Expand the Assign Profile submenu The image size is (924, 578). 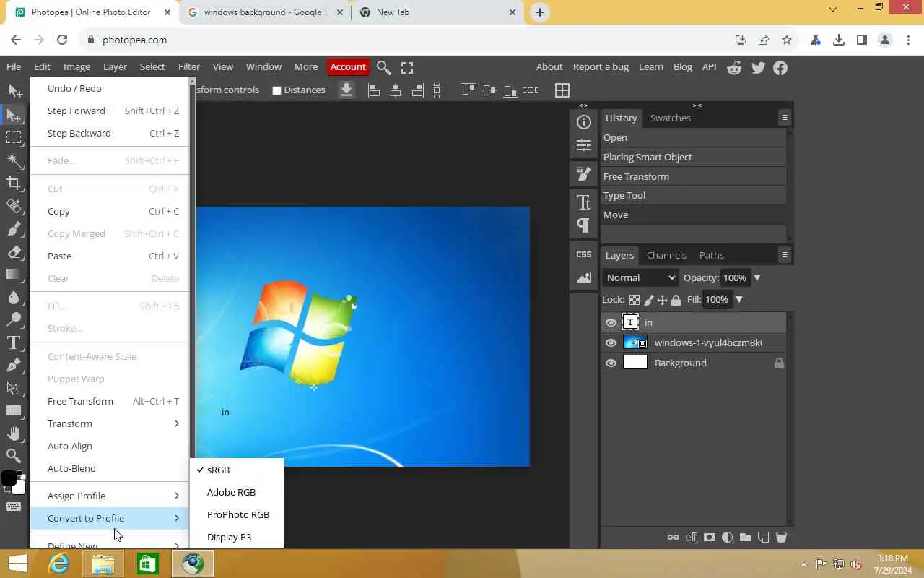110,496
